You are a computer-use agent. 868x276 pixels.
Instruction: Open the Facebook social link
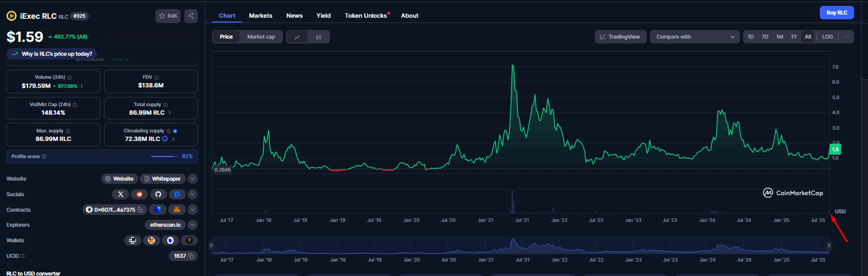[177, 194]
